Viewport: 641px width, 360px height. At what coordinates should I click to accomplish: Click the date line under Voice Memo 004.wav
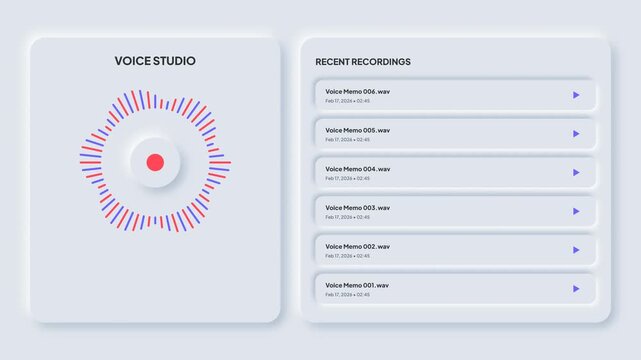[x=347, y=179]
